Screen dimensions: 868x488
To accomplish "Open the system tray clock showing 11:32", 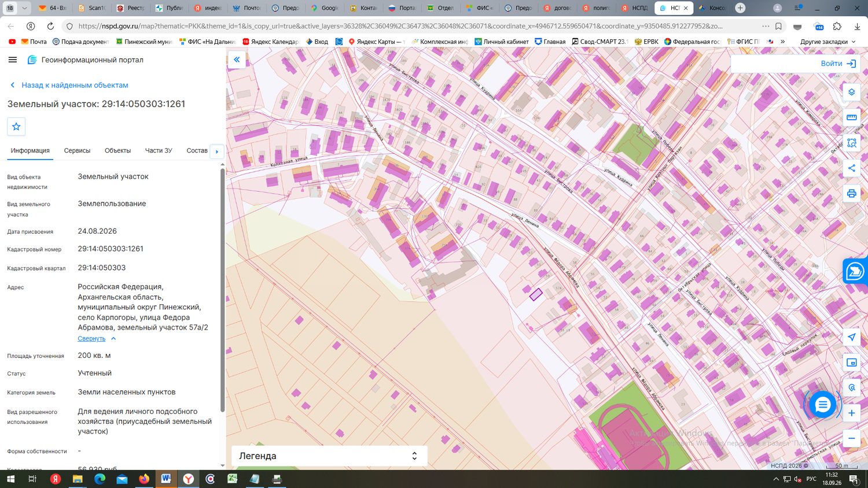I will 832,479.
